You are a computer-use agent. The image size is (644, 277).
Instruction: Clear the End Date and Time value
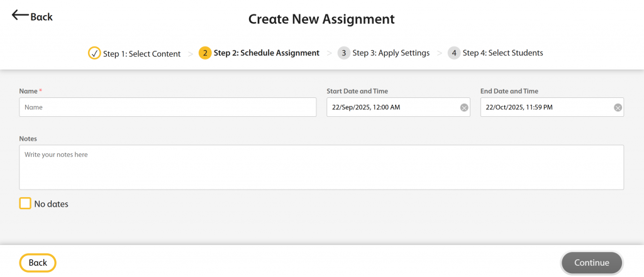pos(618,107)
